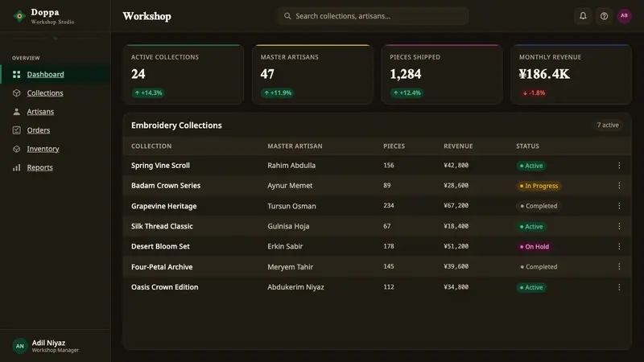Click the Collections box icon in sidebar
644x362 pixels.
coord(16,93)
